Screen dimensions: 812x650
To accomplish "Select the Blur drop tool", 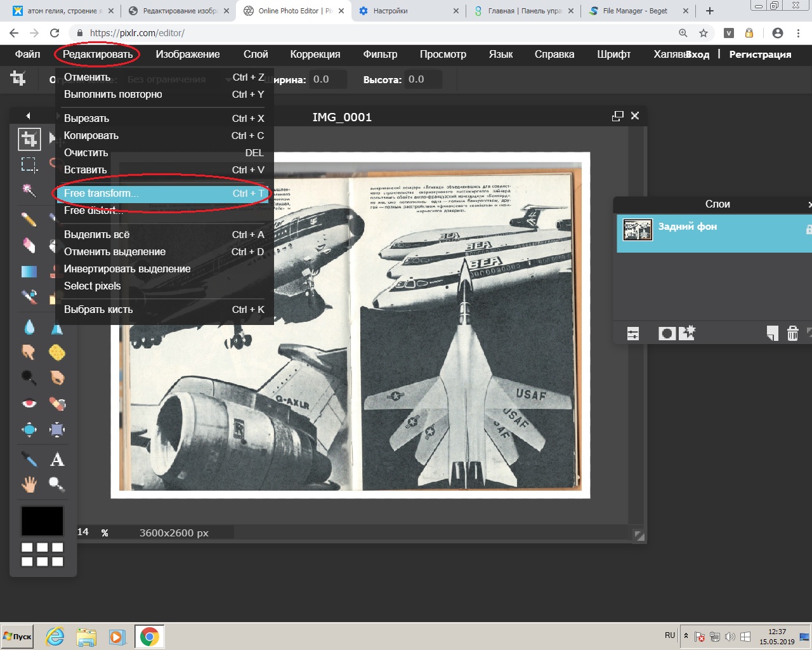I will pos(29,327).
